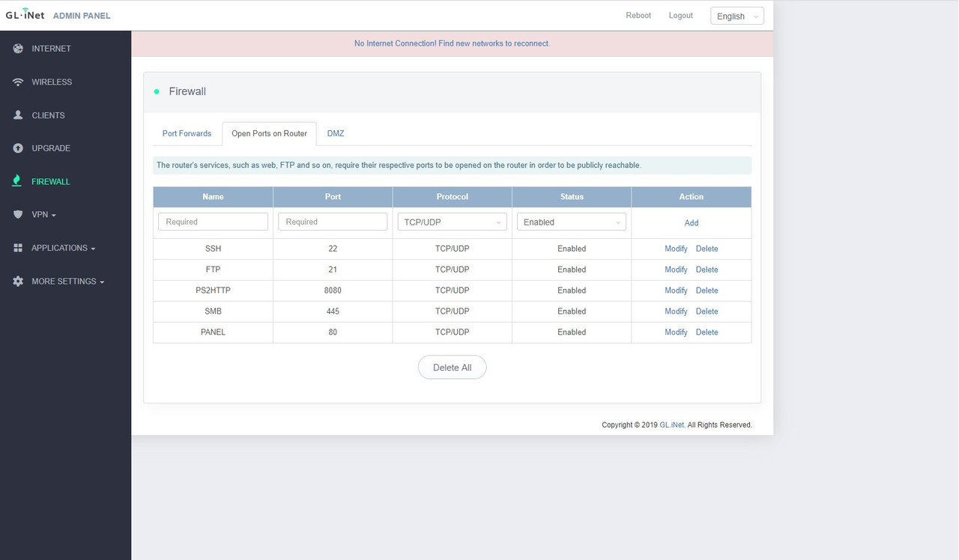
Task: Click the Name input field
Action: 213,222
